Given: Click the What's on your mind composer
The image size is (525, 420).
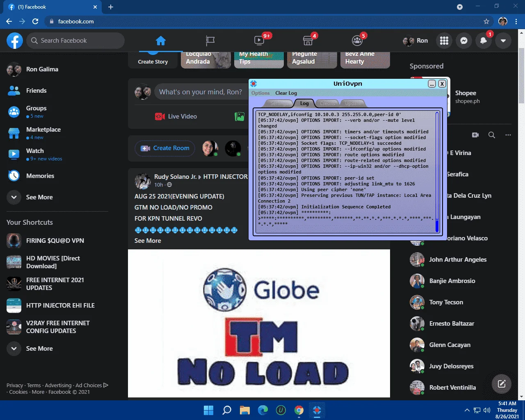Looking at the screenshot, I should tap(201, 92).
